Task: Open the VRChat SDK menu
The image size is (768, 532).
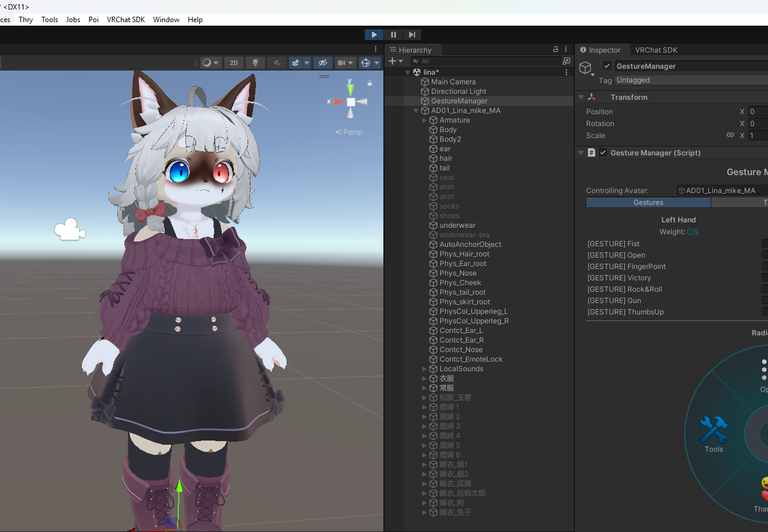Action: pyautogui.click(x=126, y=20)
